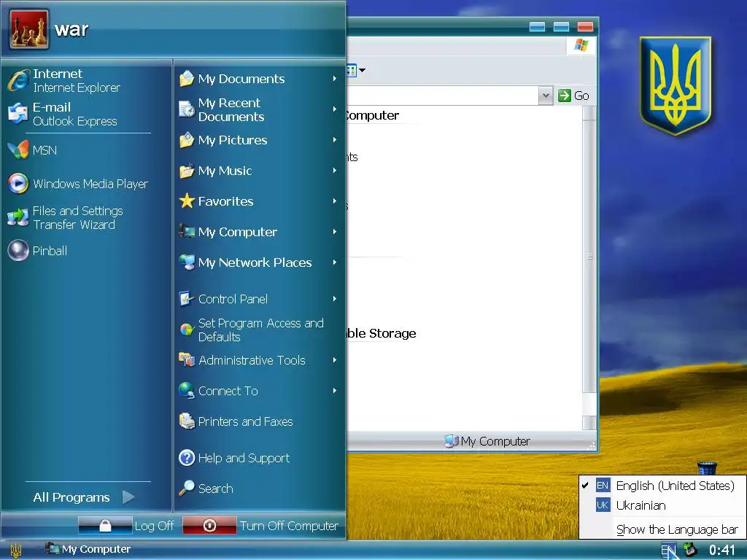Open address bar dropdown in My Computer window
This screenshot has width=747, height=560.
546,96
